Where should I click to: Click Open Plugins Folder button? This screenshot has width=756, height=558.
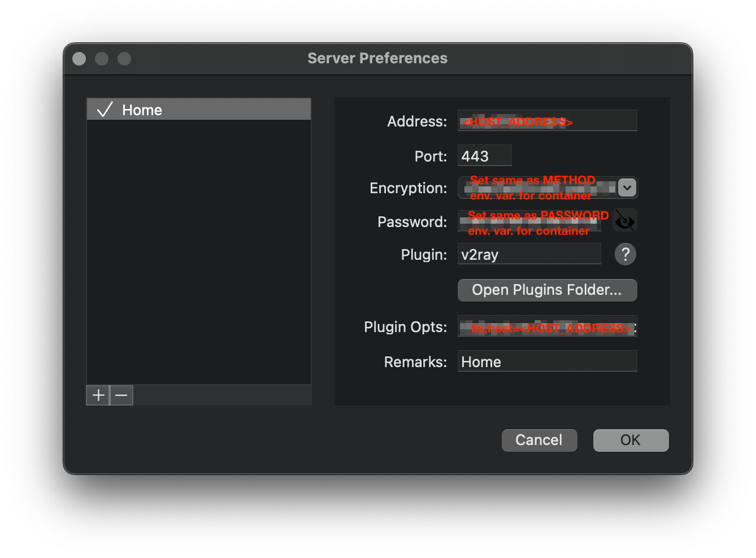[547, 290]
